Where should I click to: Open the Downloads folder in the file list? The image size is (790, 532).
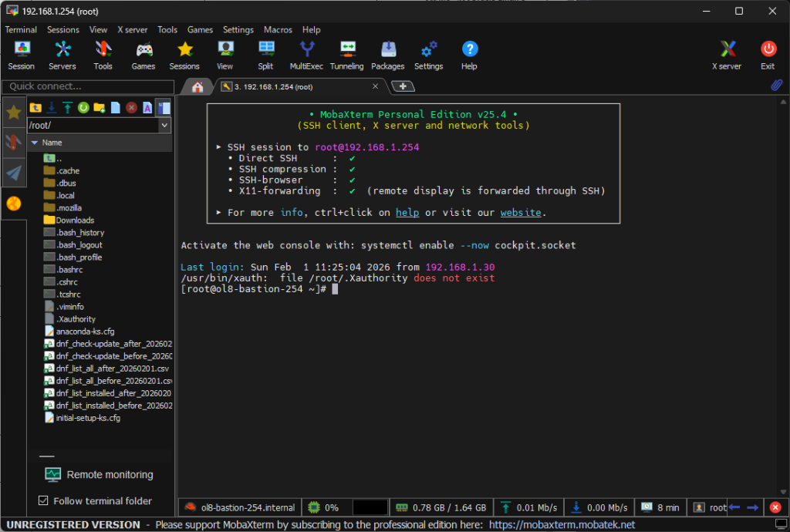tap(75, 221)
